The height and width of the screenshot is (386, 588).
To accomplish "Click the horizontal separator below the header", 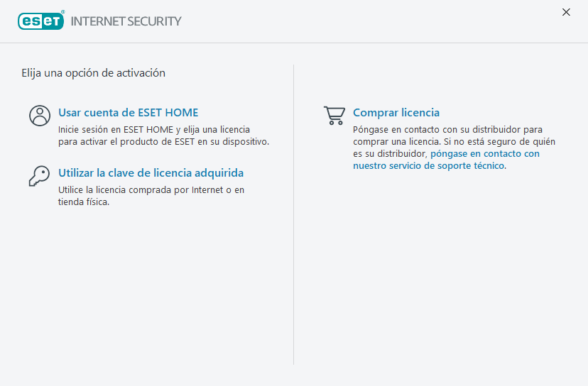I will [x=294, y=43].
